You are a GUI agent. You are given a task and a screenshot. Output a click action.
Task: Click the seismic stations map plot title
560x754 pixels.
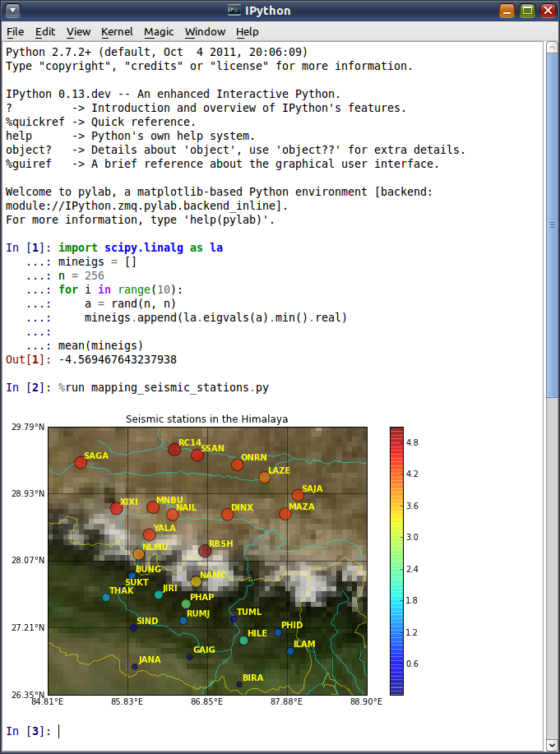click(x=206, y=419)
